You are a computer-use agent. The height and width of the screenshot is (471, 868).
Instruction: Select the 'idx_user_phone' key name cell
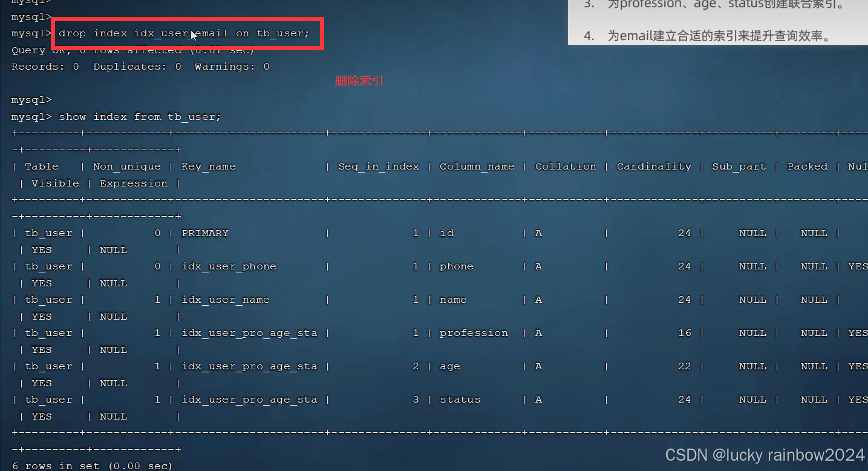pyautogui.click(x=229, y=266)
